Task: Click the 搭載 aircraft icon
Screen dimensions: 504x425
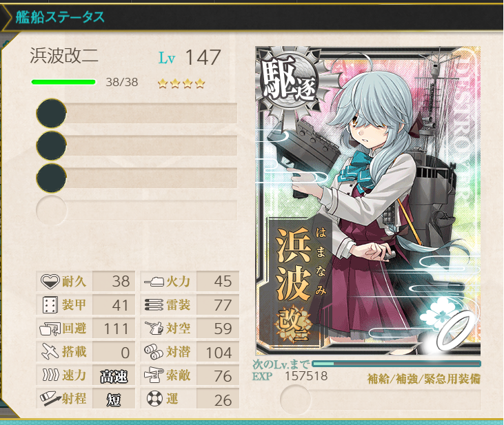Action: point(50,352)
